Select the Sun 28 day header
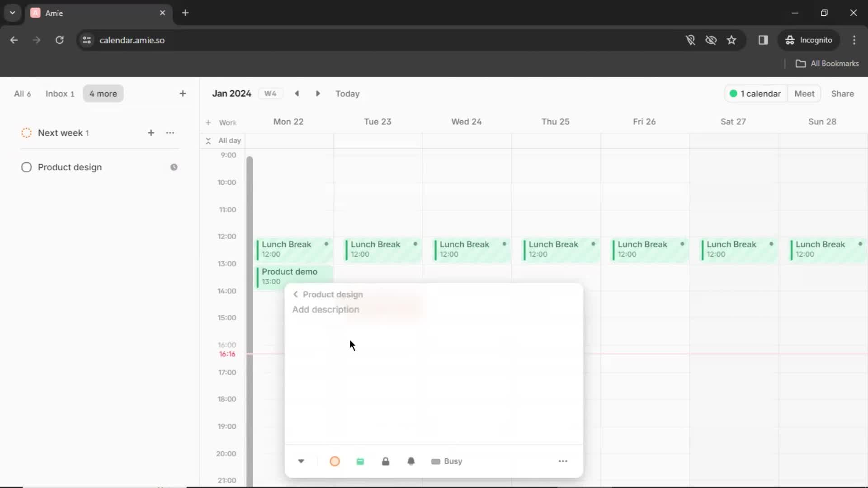This screenshot has width=868, height=488. [822, 122]
